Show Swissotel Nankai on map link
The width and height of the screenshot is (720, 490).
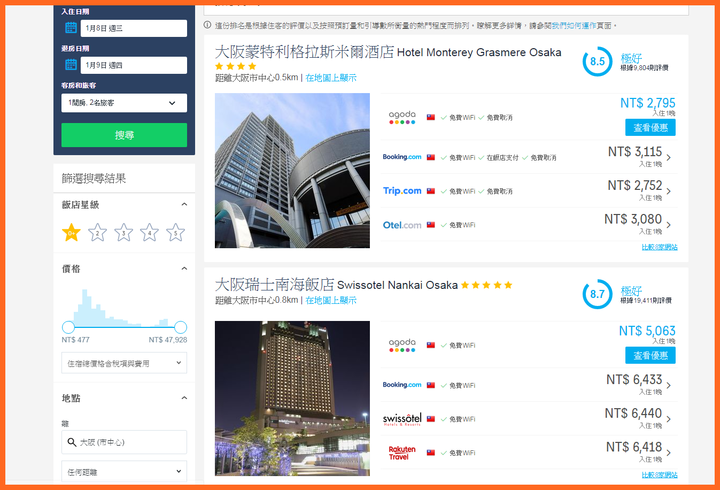tap(331, 300)
